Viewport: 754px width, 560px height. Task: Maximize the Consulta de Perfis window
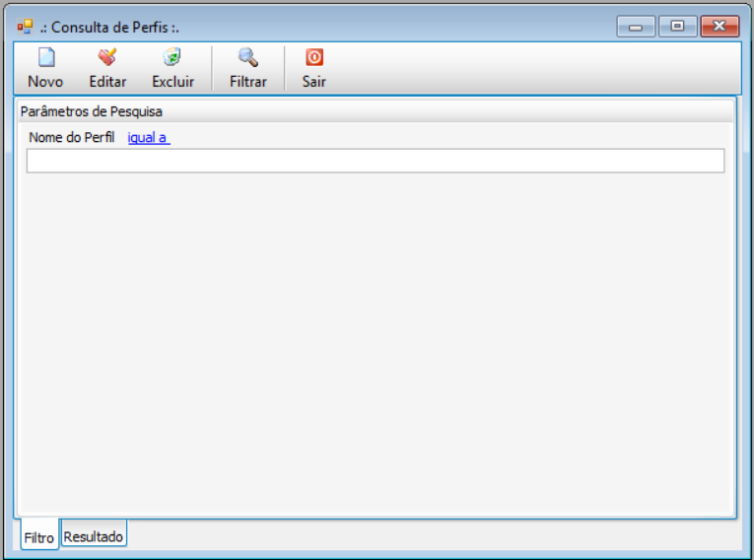coord(677,27)
